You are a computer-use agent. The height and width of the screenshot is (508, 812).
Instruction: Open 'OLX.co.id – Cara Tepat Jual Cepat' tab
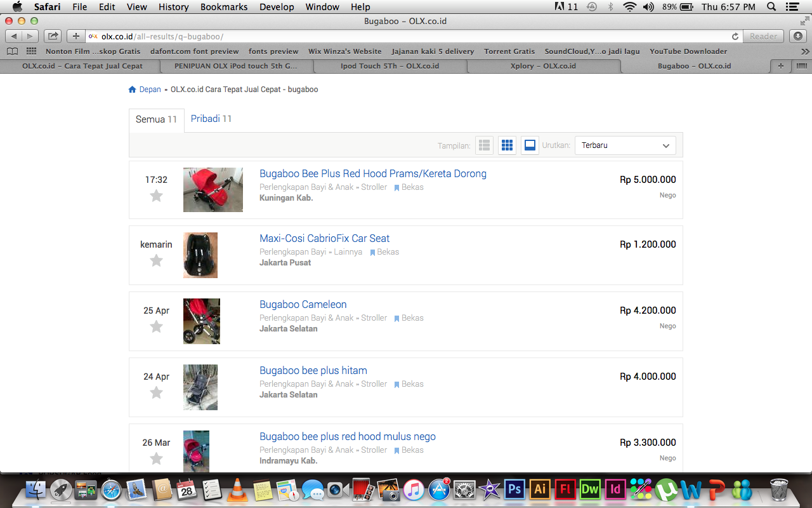coord(82,66)
